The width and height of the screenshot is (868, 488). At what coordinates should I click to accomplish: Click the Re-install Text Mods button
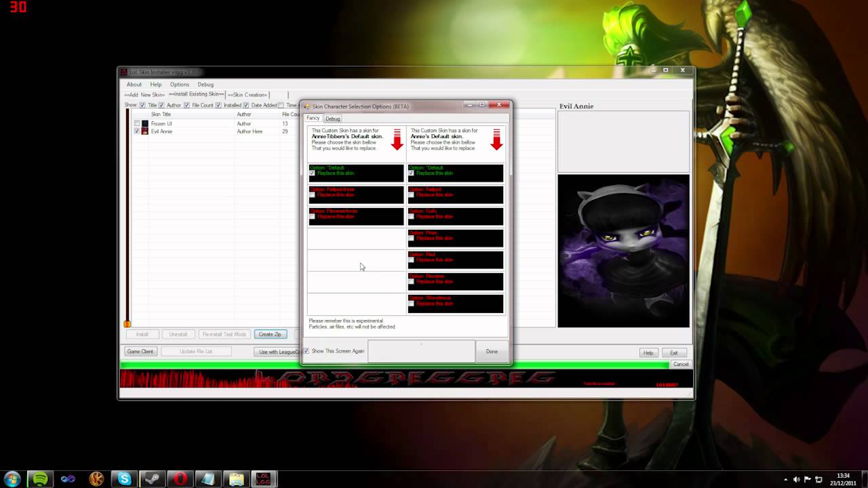[x=224, y=334]
